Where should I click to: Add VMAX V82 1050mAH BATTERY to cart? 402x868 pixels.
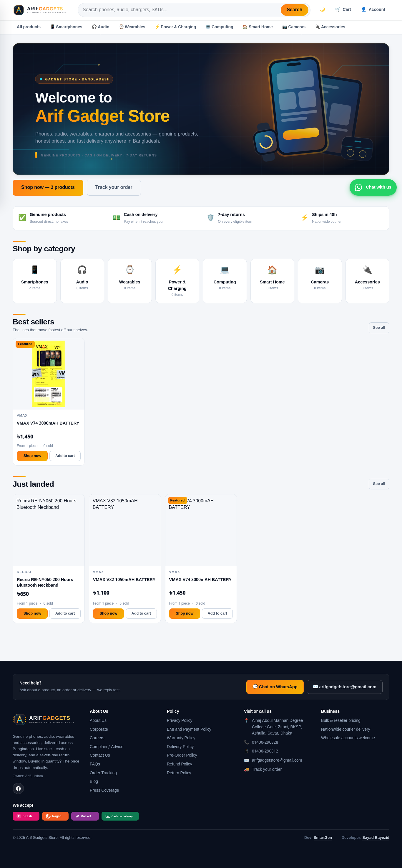pos(141,613)
